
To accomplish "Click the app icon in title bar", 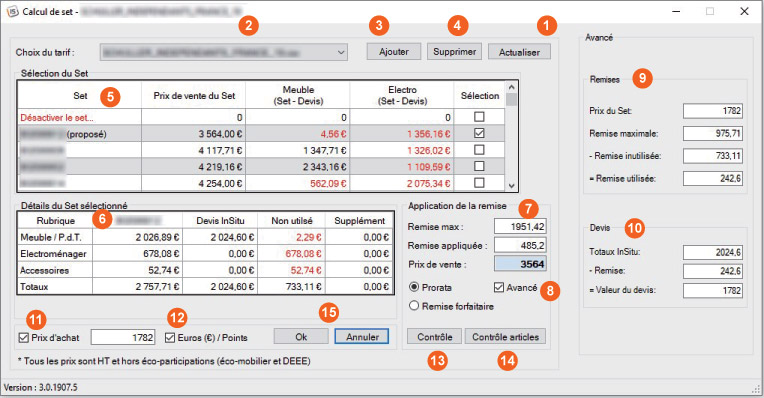I will (x=12, y=11).
